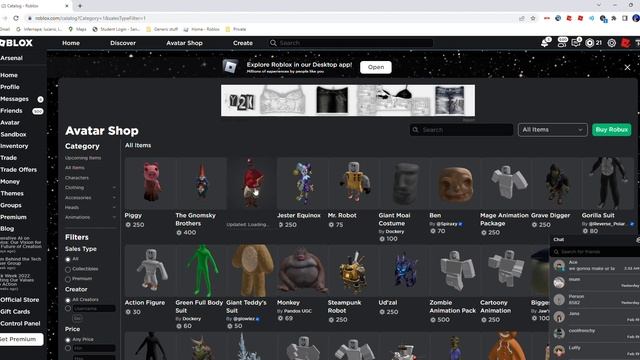This screenshot has height=360, width=640.
Task: Open the Characters category link
Action: pos(77,178)
